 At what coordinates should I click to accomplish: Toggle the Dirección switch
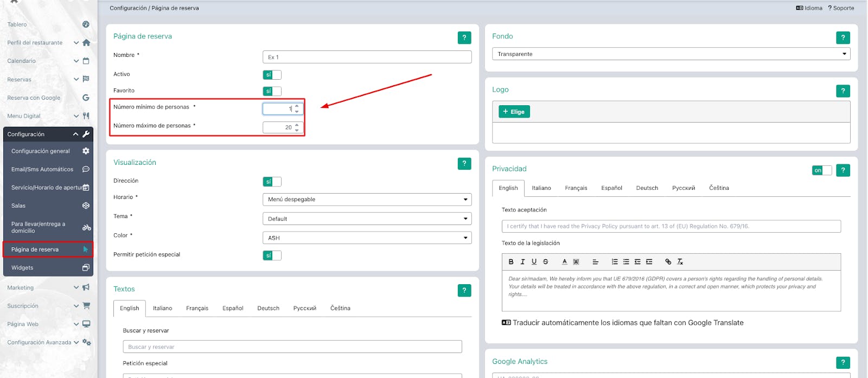[x=272, y=182]
